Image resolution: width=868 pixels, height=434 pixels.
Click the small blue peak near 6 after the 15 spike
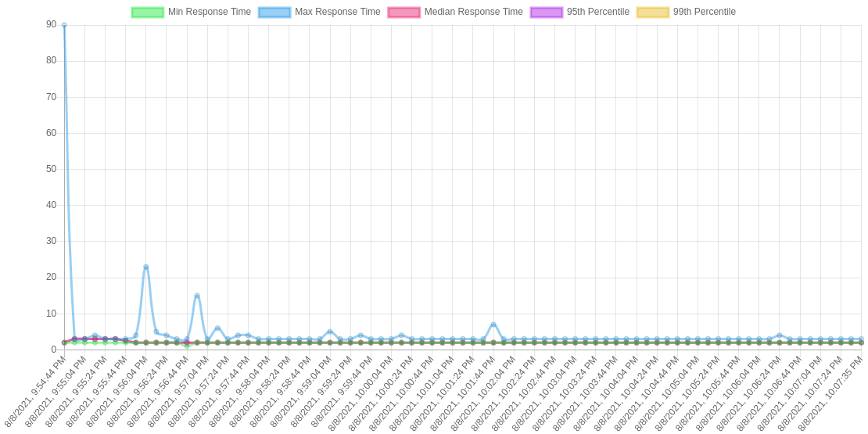point(217,328)
